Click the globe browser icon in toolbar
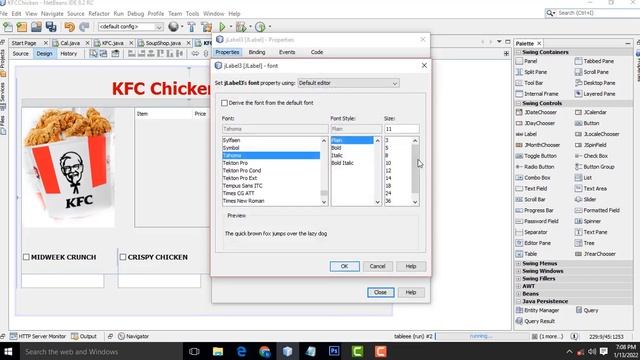 (173, 27)
